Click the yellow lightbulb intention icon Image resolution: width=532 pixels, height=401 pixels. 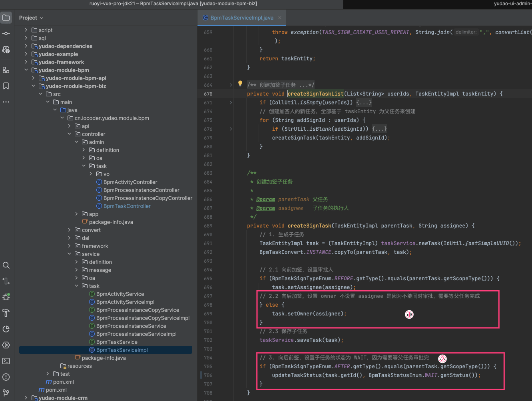coord(240,84)
